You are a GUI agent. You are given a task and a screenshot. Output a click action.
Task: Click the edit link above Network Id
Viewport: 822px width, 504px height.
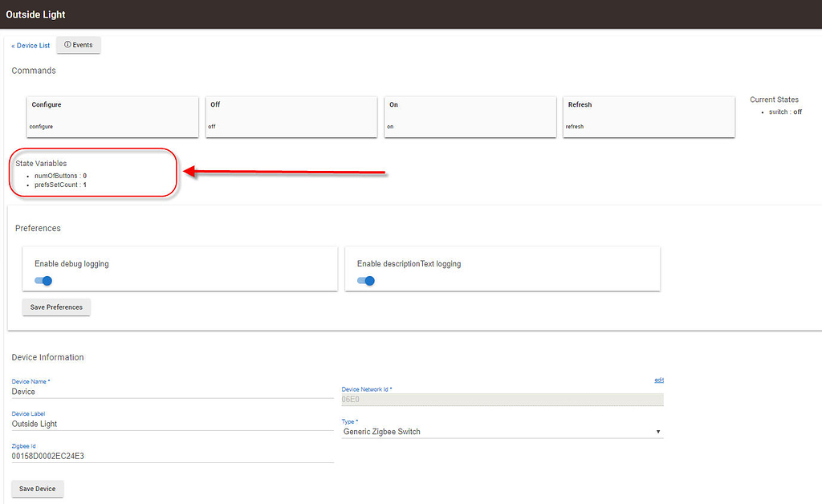(x=659, y=380)
